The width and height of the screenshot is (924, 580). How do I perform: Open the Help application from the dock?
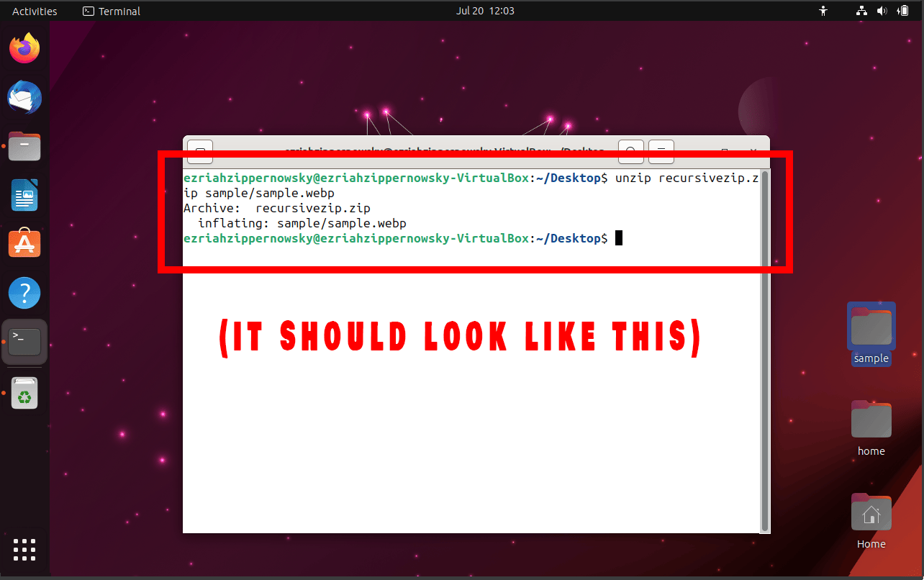click(24, 292)
